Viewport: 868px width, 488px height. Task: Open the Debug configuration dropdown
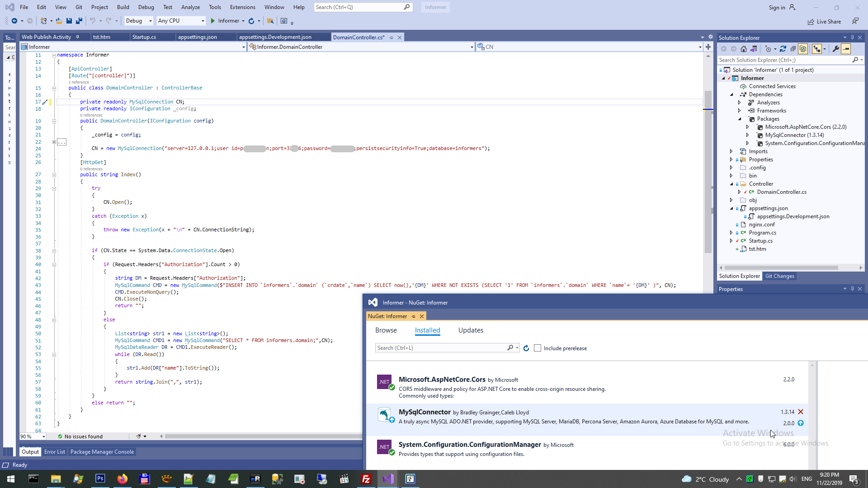[138, 21]
